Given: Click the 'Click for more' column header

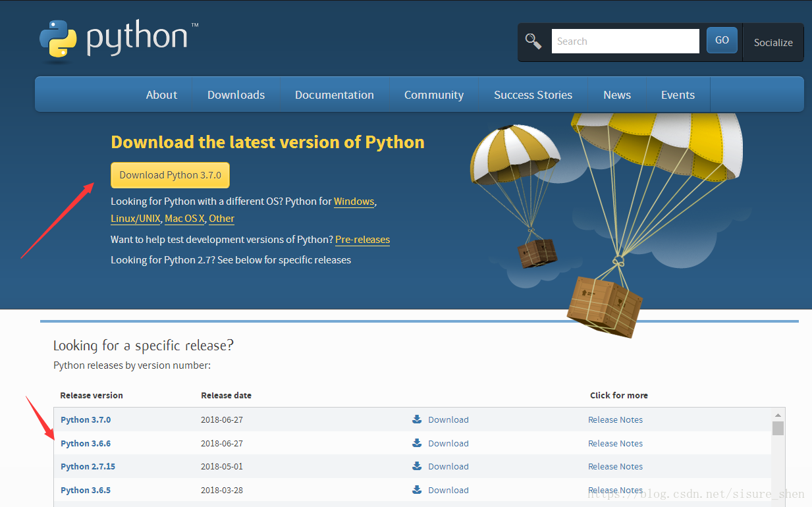Looking at the screenshot, I should pos(619,395).
